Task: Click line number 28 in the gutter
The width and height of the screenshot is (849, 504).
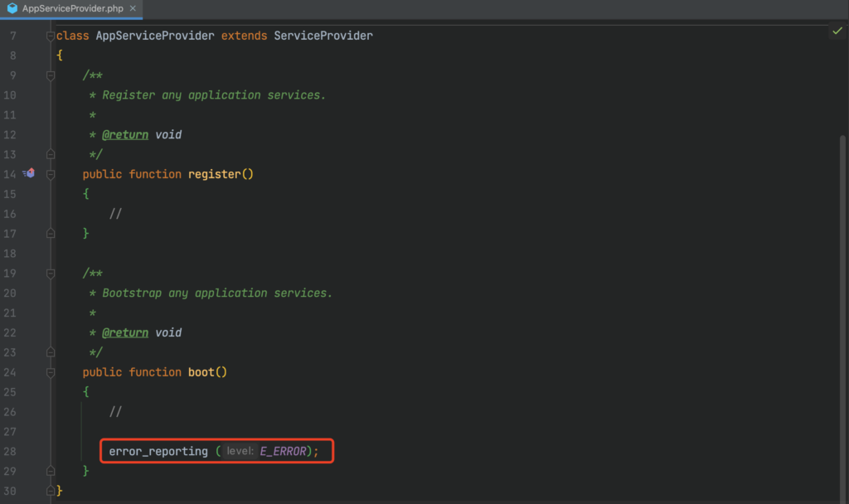Action: click(10, 452)
